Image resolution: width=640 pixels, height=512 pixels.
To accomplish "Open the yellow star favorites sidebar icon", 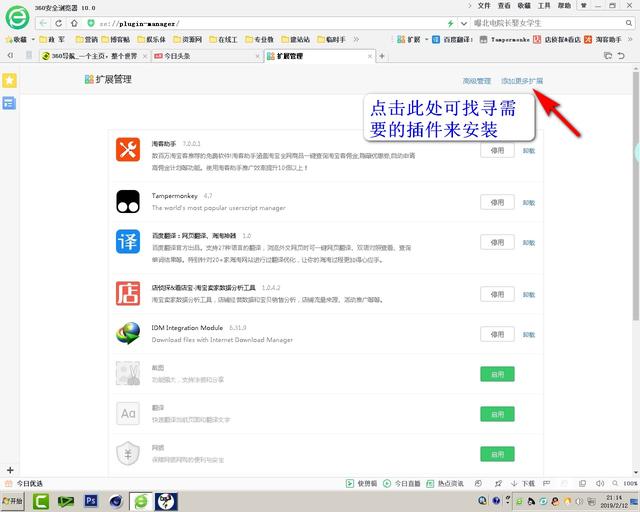I will point(9,80).
